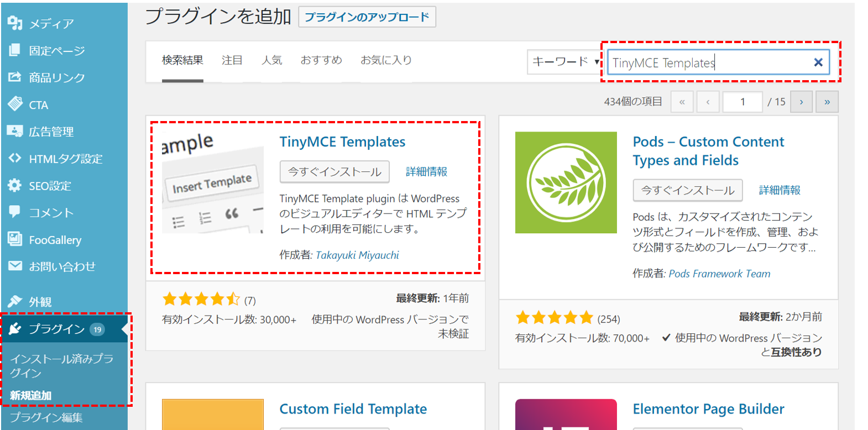Click the お問い合わせ envelope icon
This screenshot has width=868, height=430.
[x=15, y=266]
